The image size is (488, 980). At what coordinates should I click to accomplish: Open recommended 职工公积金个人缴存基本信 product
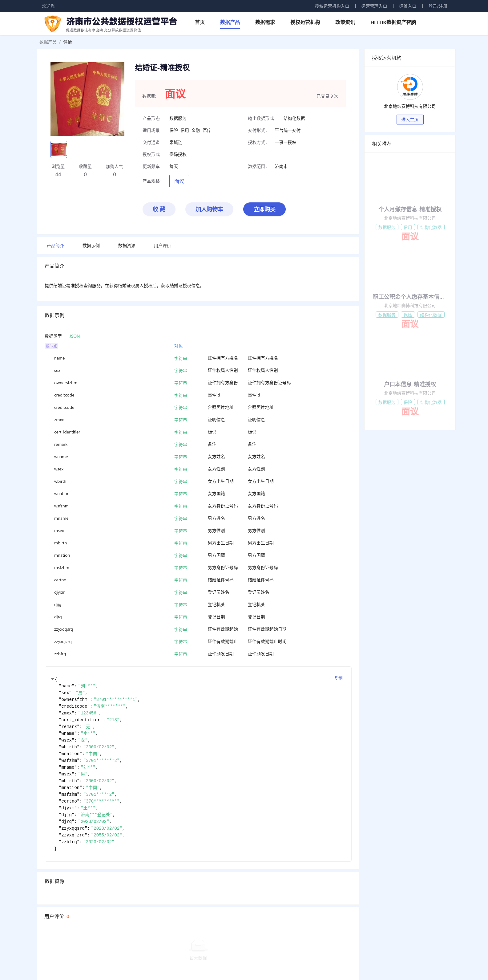[x=408, y=297]
